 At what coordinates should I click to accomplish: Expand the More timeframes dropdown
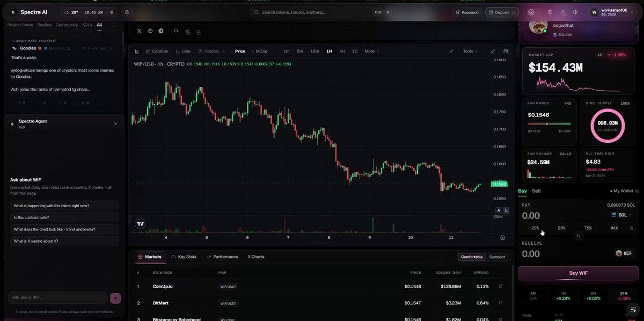click(371, 52)
